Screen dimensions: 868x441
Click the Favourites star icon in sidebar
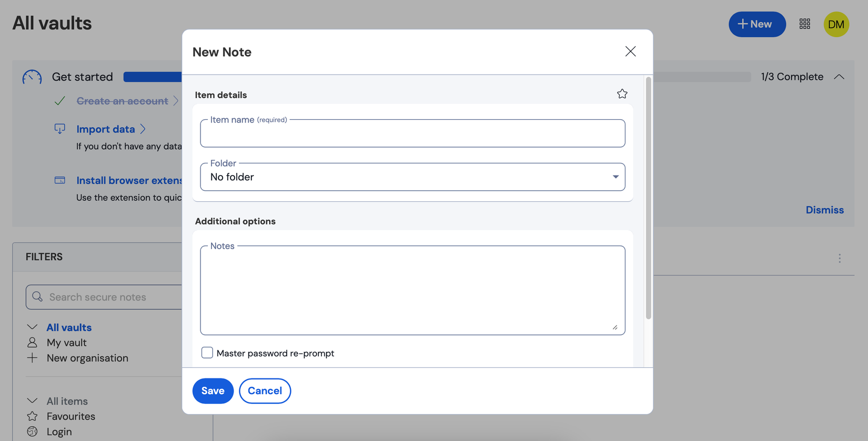(33, 416)
